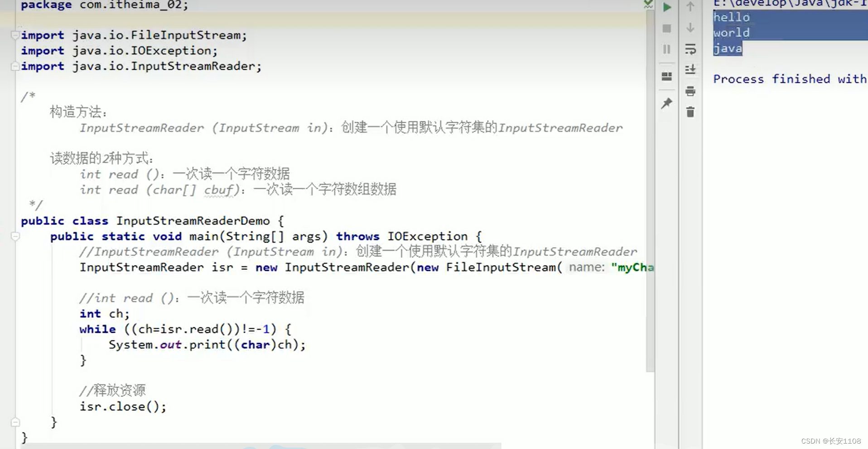Click the E:\develop\Java path line in the console

coord(790,4)
